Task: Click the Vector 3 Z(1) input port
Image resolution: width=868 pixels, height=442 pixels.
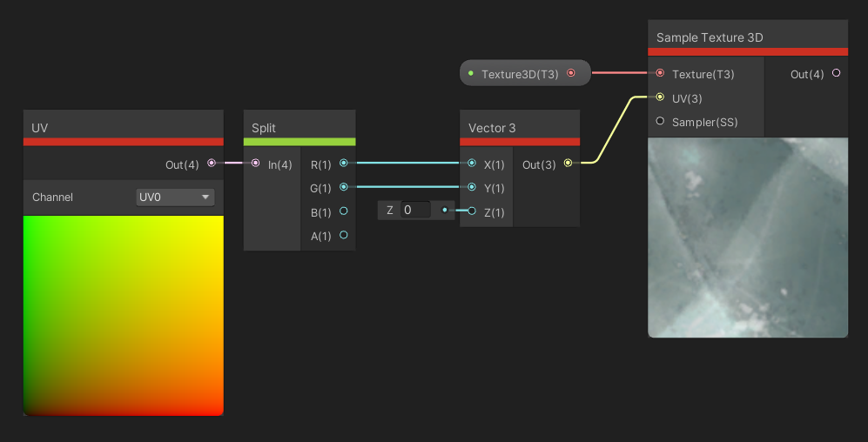Action: click(x=472, y=211)
